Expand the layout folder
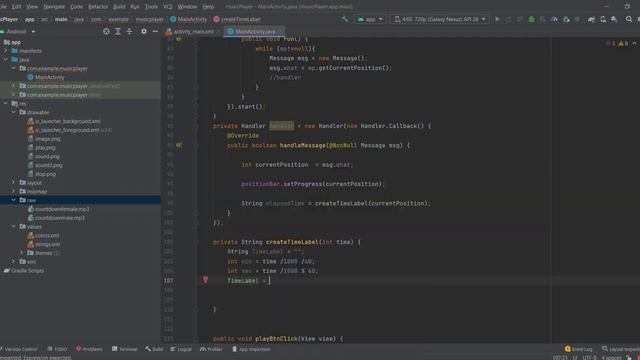 coord(13,182)
